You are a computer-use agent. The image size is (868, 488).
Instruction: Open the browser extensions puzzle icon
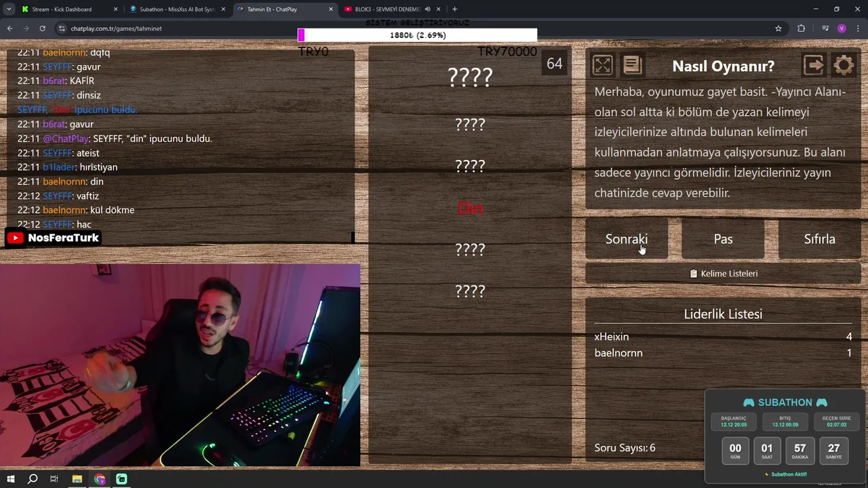click(x=801, y=28)
